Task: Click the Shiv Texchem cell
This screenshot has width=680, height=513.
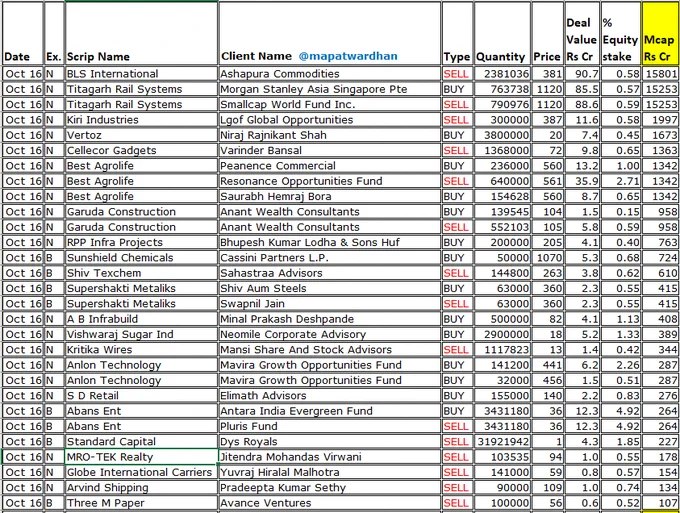Action: (x=141, y=273)
